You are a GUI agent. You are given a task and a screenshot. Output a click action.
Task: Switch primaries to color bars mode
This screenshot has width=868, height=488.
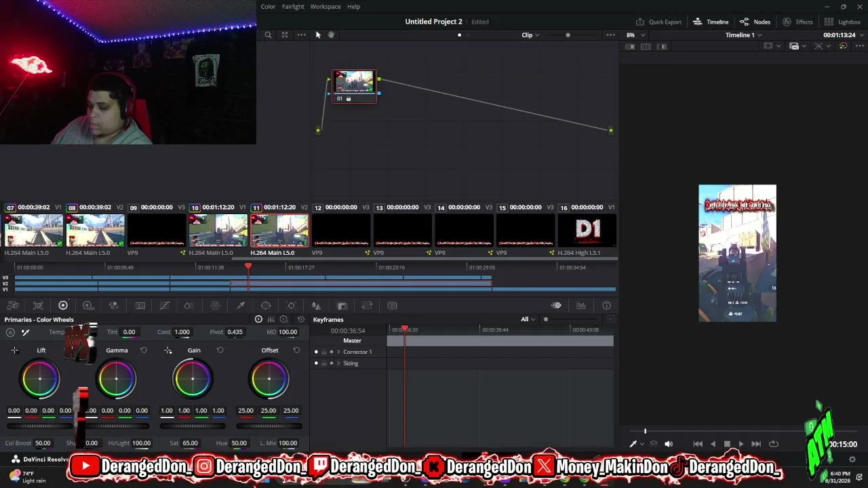[271, 319]
